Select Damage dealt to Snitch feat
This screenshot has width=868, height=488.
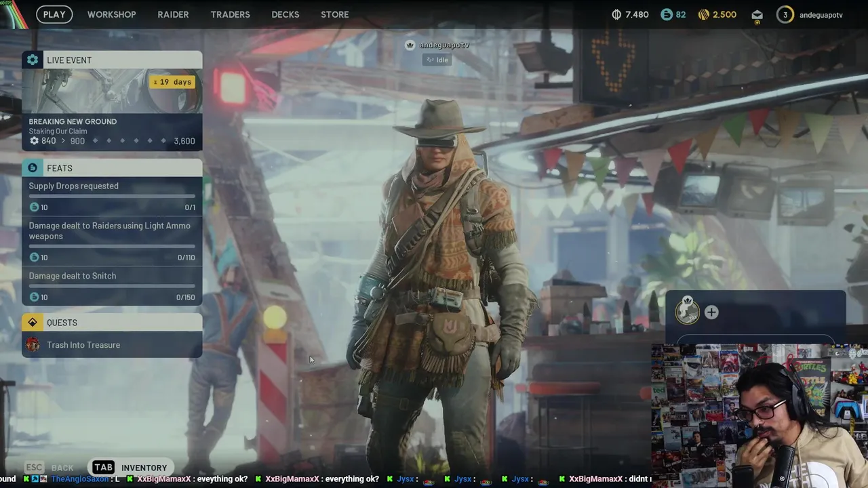point(112,286)
